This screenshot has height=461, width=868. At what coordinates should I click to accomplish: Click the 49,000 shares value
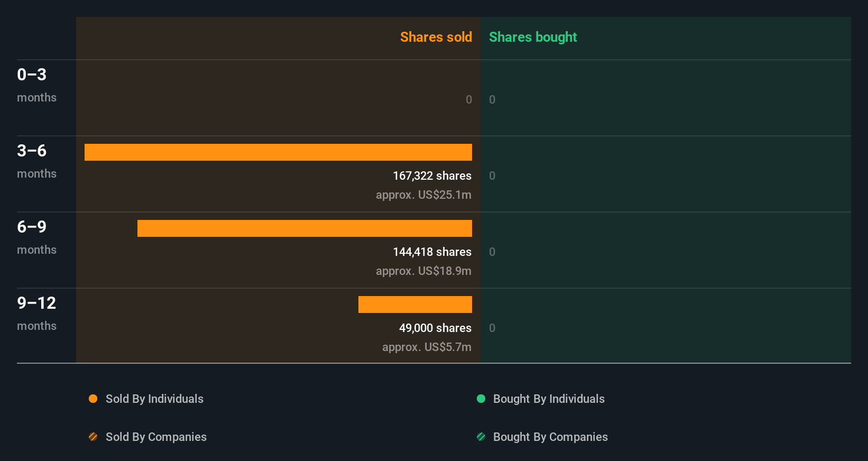(x=435, y=328)
